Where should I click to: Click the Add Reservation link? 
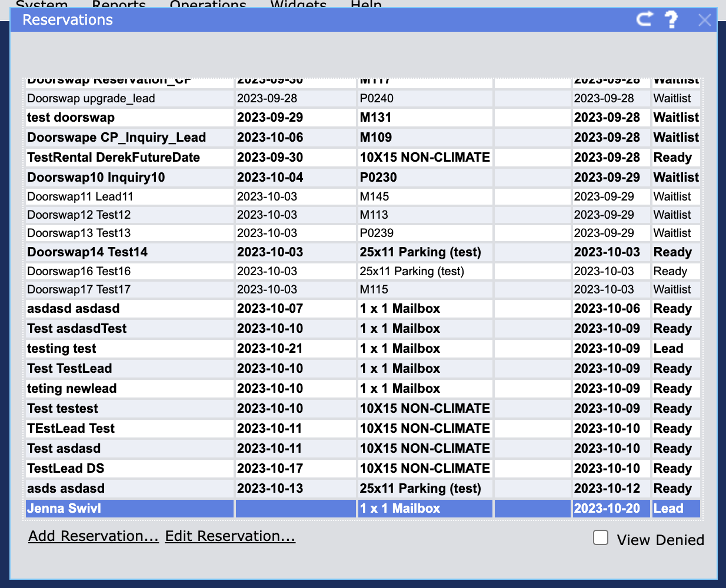pos(94,536)
